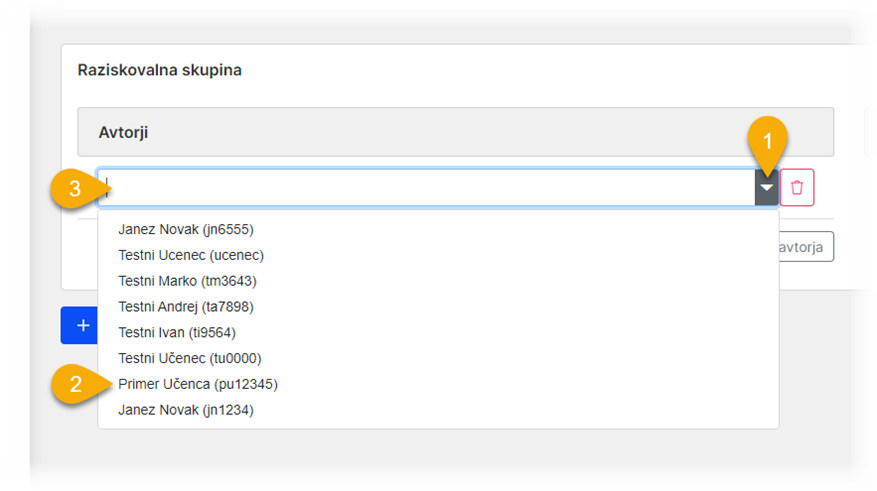Choose Testni Ivan (ti9564) from dropdown

177,332
